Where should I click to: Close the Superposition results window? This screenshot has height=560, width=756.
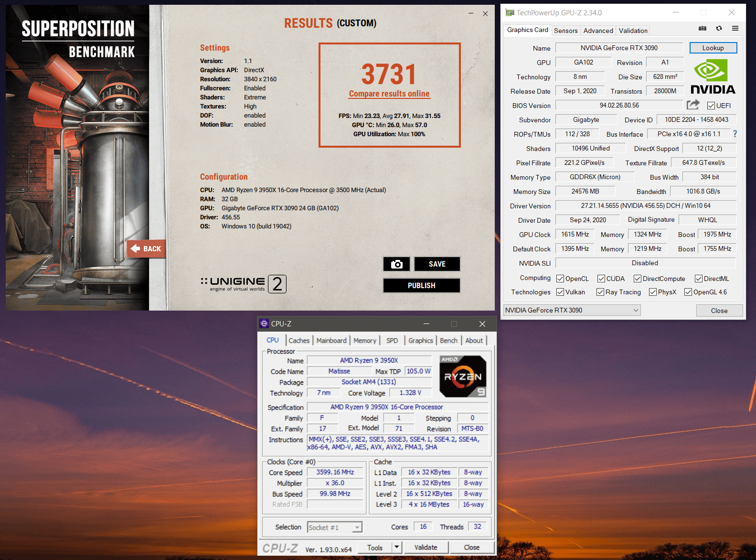click(x=485, y=14)
